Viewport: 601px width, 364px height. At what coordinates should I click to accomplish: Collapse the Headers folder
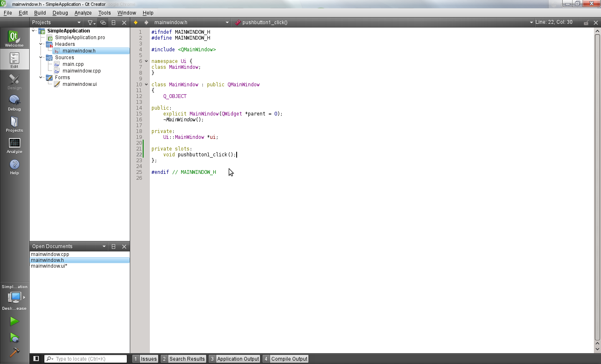coord(40,44)
